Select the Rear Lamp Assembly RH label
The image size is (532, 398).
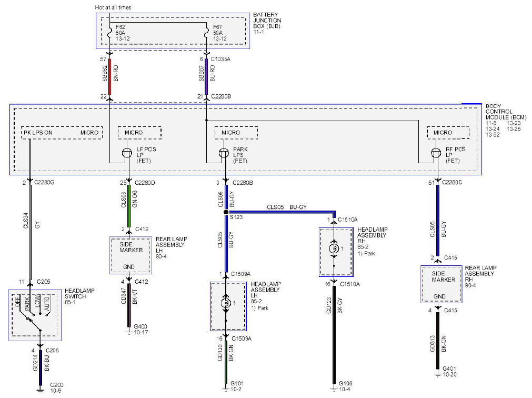point(480,276)
